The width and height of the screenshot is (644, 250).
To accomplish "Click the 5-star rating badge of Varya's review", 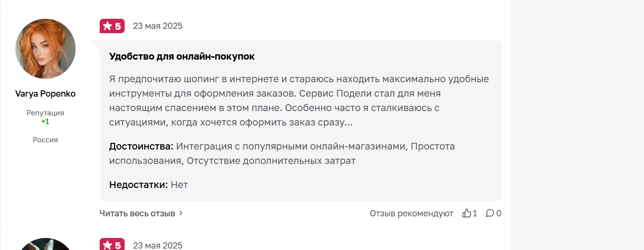I will point(112,26).
